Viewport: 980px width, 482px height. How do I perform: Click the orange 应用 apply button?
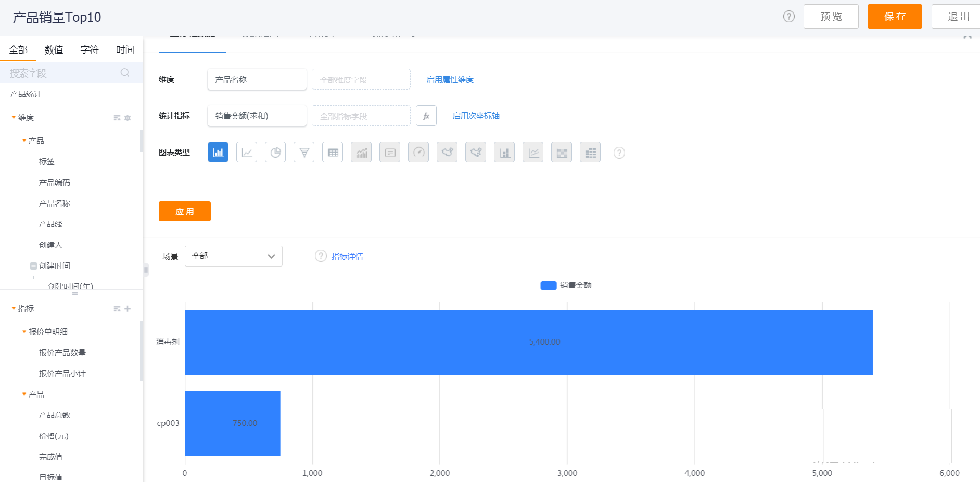click(185, 211)
